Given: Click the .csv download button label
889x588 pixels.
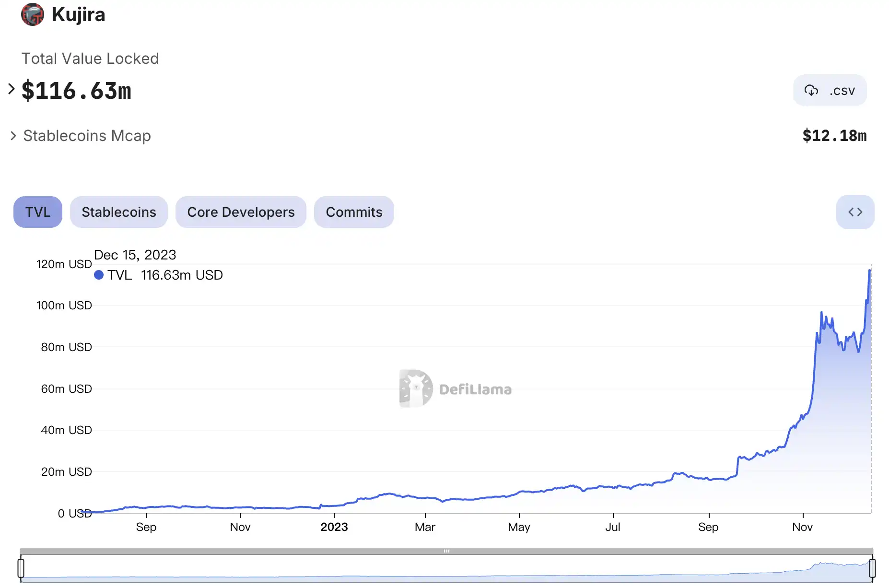Looking at the screenshot, I should click(842, 91).
